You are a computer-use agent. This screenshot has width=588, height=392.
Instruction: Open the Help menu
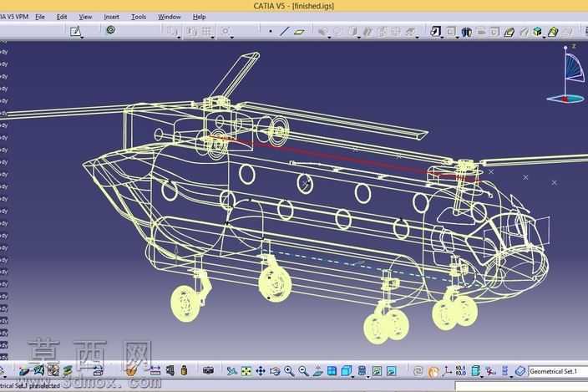pyautogui.click(x=199, y=17)
